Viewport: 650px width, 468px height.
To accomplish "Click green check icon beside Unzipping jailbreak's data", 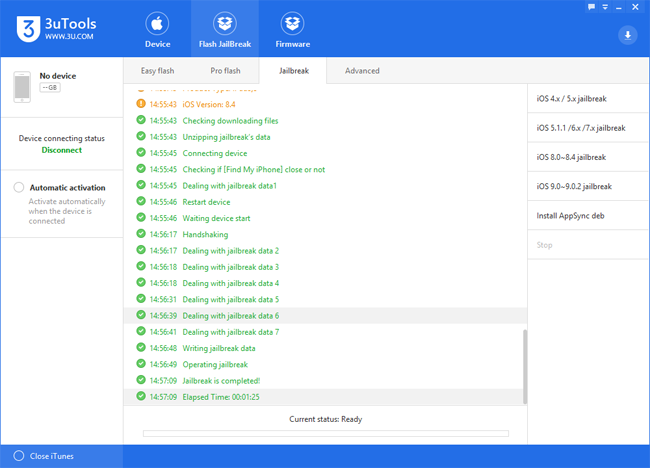I will tap(141, 136).
